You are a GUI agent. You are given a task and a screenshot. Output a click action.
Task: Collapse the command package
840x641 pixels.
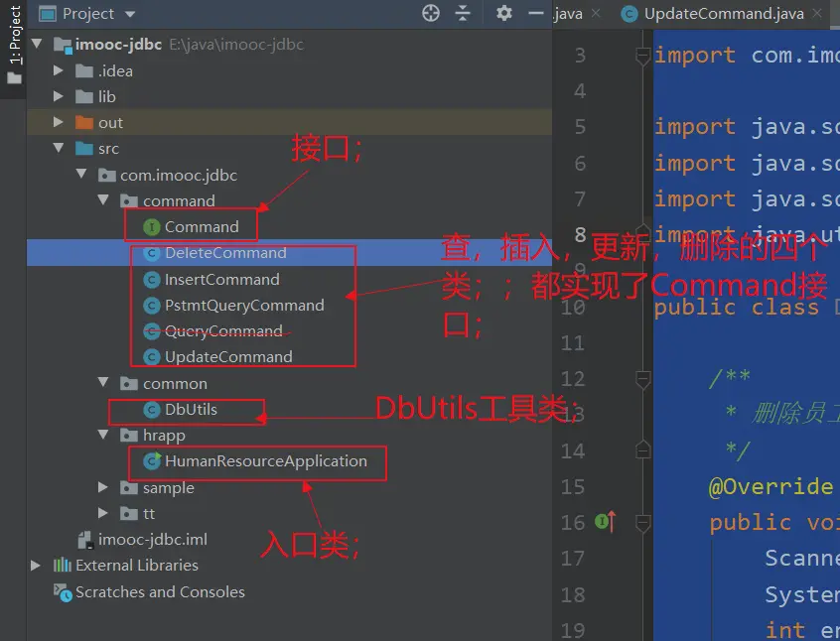coord(104,201)
